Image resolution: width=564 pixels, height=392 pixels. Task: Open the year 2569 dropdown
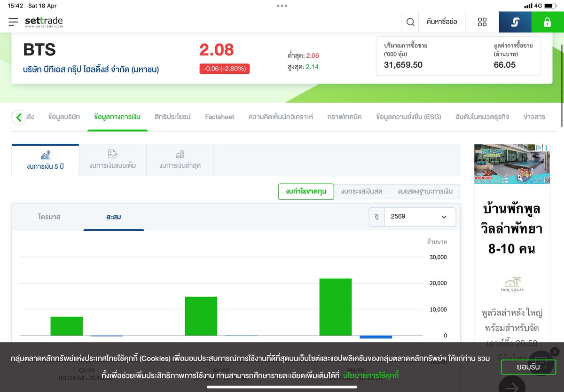420,217
